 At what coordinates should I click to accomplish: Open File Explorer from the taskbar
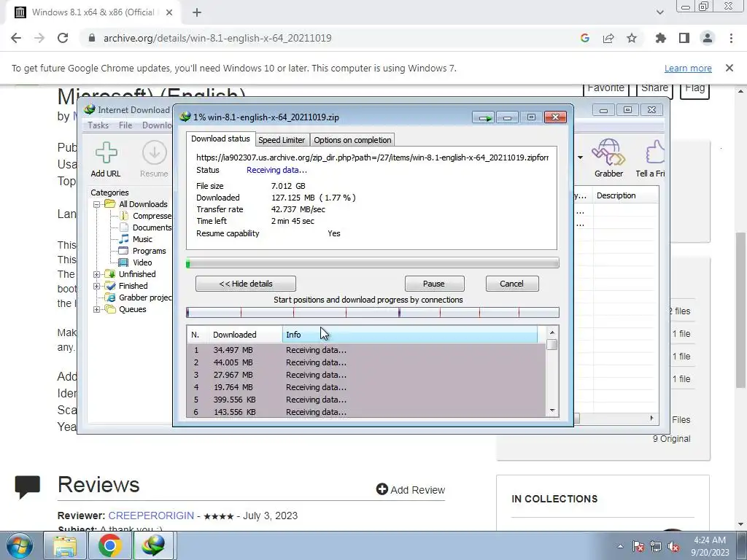tap(65, 545)
